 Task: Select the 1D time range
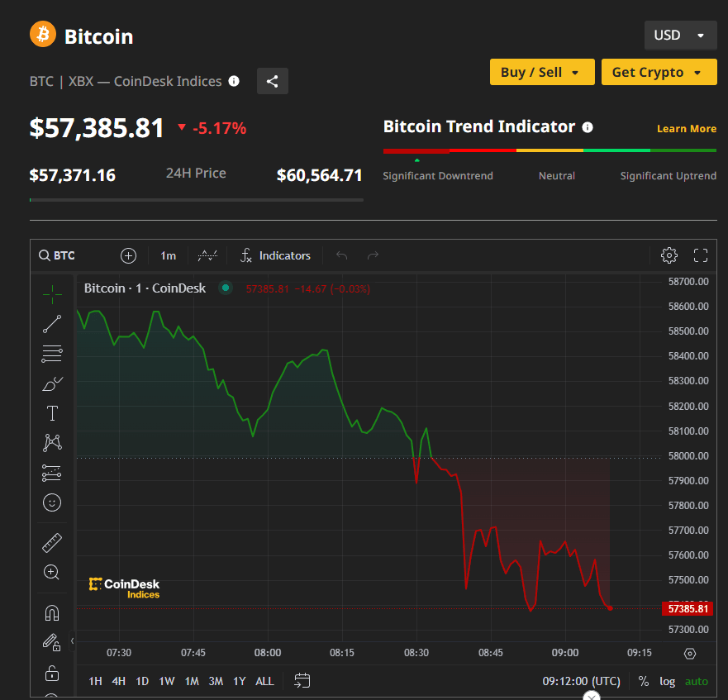click(x=142, y=681)
